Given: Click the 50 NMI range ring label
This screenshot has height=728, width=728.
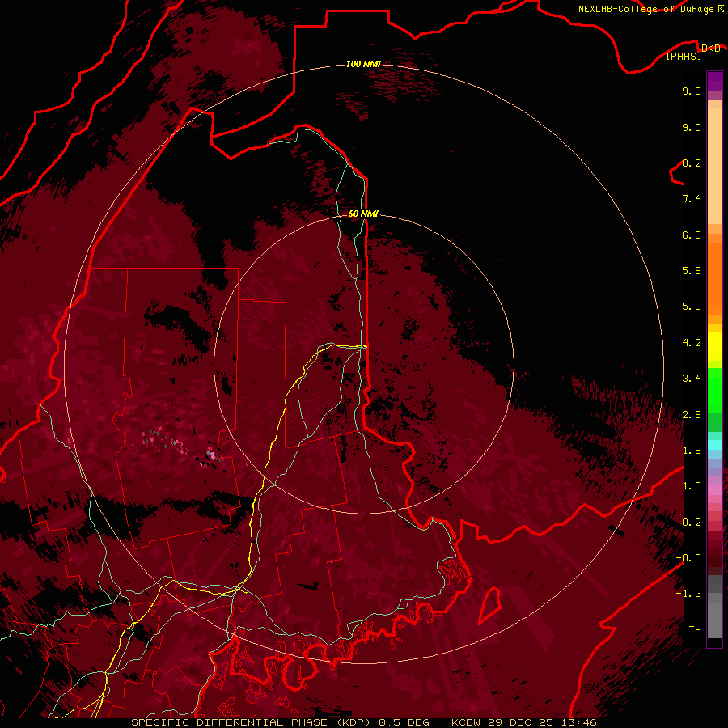Looking at the screenshot, I should [x=363, y=214].
